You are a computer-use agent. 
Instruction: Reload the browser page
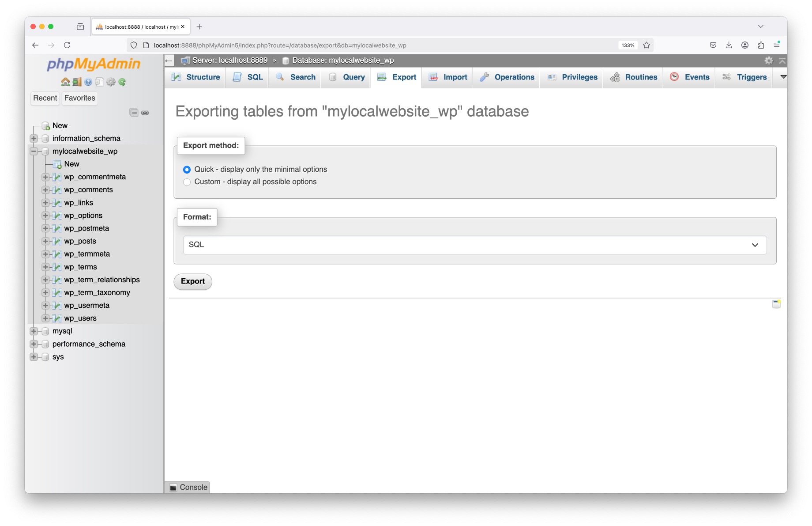(67, 45)
